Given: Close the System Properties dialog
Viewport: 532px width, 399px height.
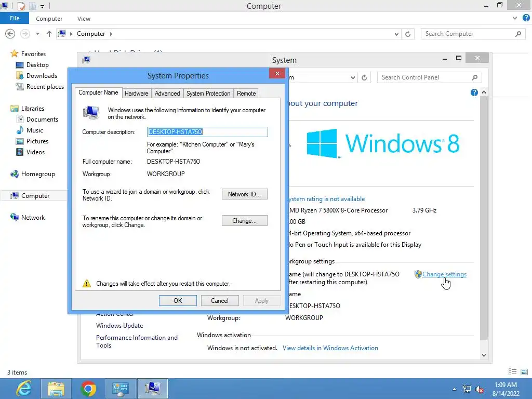Looking at the screenshot, I should pyautogui.click(x=277, y=74).
